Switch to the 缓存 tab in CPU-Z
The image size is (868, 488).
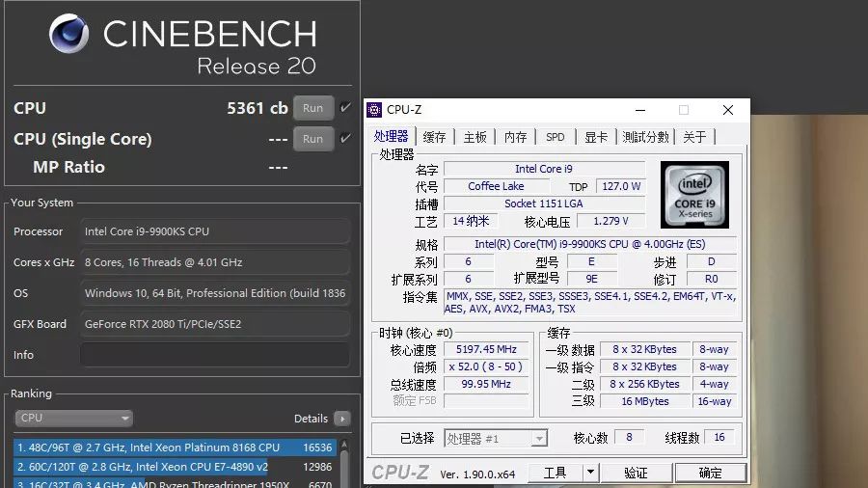[434, 137]
